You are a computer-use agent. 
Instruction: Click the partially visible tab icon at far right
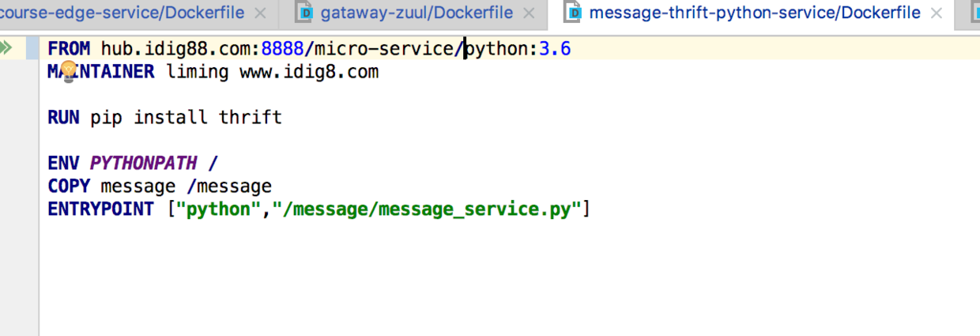pyautogui.click(x=974, y=13)
